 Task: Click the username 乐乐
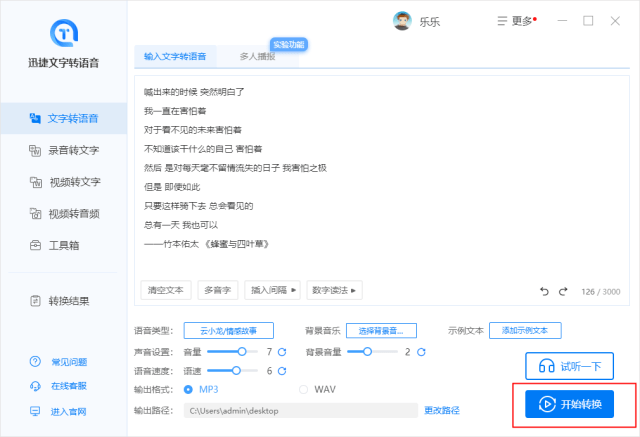(x=430, y=22)
